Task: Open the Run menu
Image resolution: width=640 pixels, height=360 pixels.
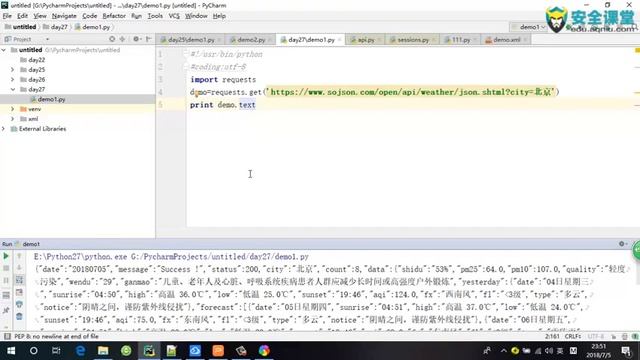Action: pyautogui.click(x=136, y=16)
